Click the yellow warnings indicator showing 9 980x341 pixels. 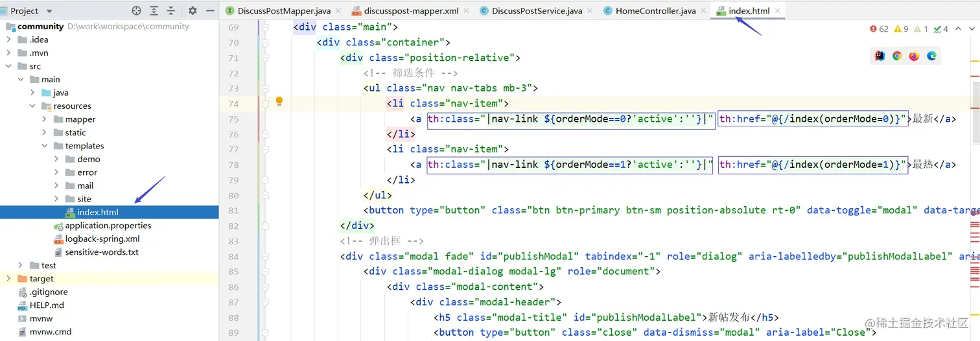tap(901, 29)
